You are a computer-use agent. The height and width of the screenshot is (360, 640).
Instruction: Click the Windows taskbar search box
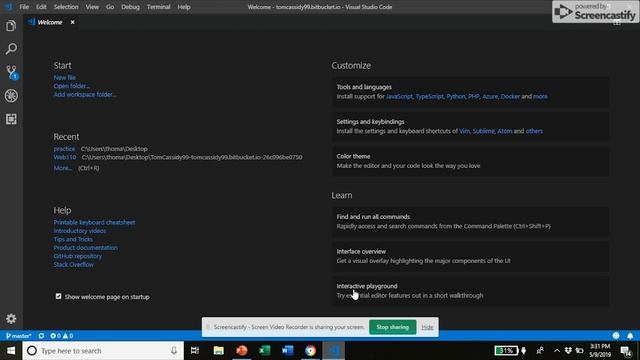(103, 351)
